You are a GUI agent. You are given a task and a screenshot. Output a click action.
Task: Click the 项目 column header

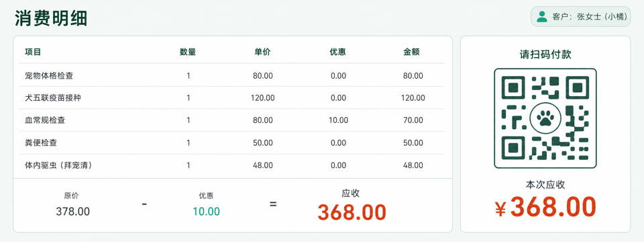pos(33,52)
